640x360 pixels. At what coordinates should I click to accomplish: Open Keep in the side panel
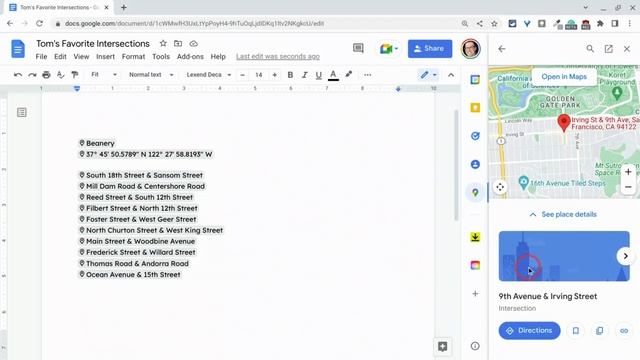475,108
